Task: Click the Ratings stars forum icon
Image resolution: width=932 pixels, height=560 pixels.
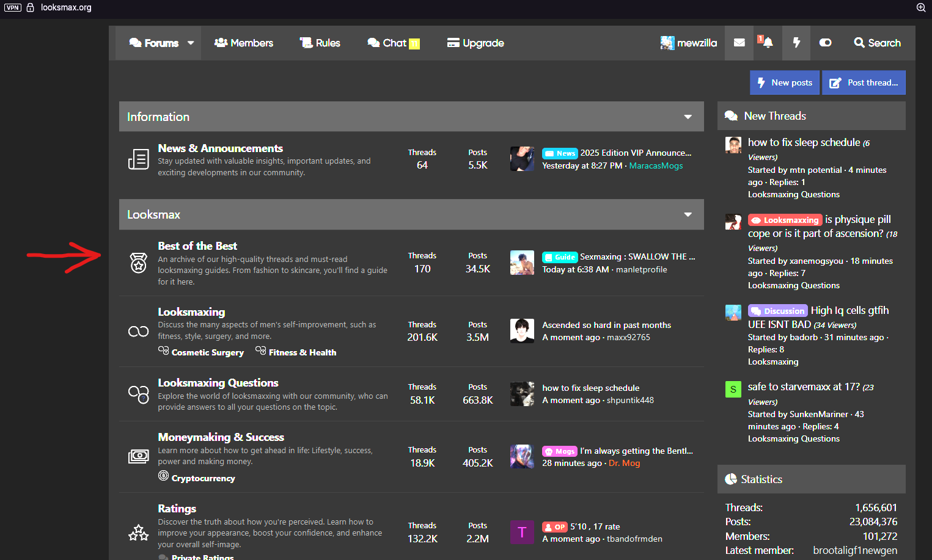Action: 139,533
